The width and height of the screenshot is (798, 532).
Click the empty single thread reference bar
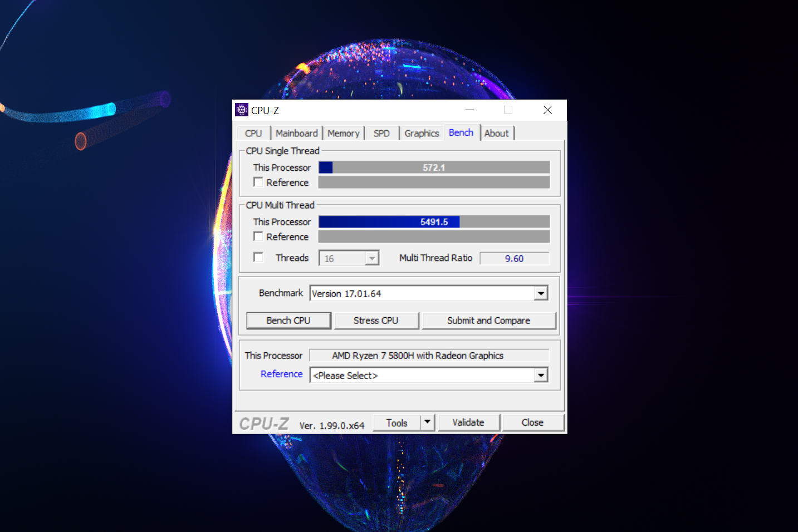click(x=434, y=183)
